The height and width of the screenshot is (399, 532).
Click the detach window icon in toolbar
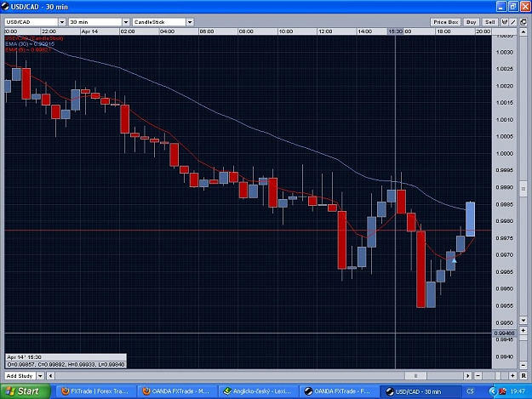[x=523, y=22]
